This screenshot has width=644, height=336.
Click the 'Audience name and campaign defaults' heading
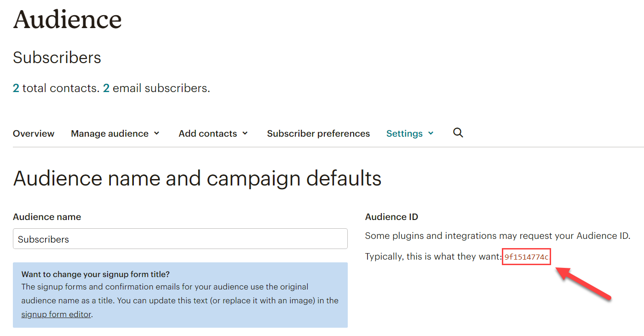tap(197, 178)
